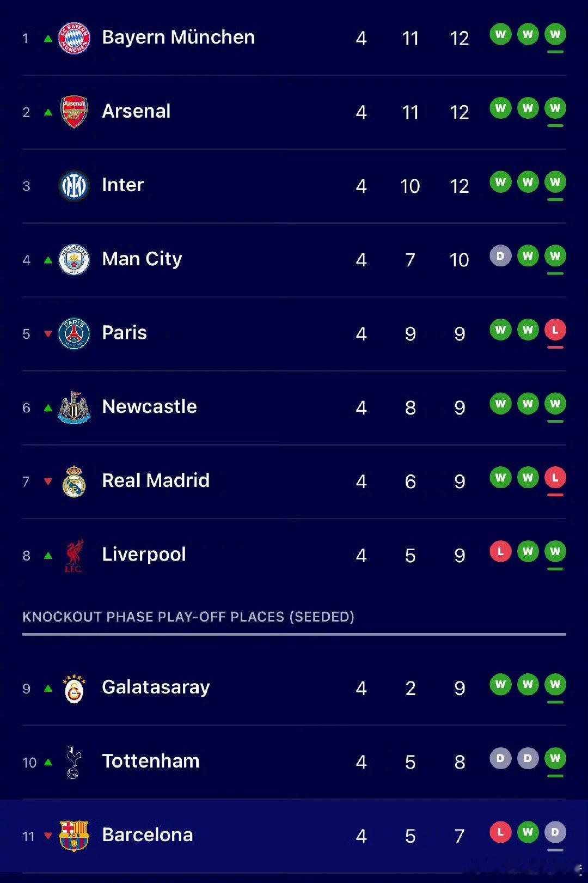Open Paris's latest loss result badge
The image size is (588, 883).
(x=555, y=330)
